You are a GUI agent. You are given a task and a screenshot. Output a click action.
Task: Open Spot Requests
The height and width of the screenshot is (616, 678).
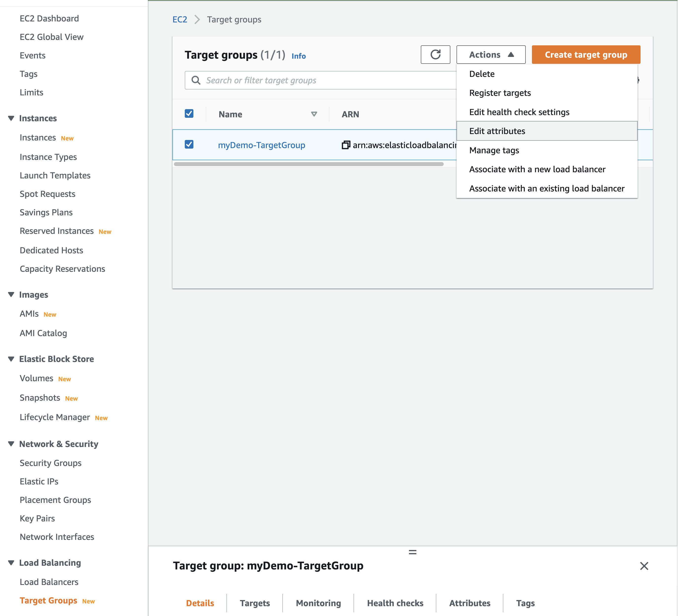(47, 194)
